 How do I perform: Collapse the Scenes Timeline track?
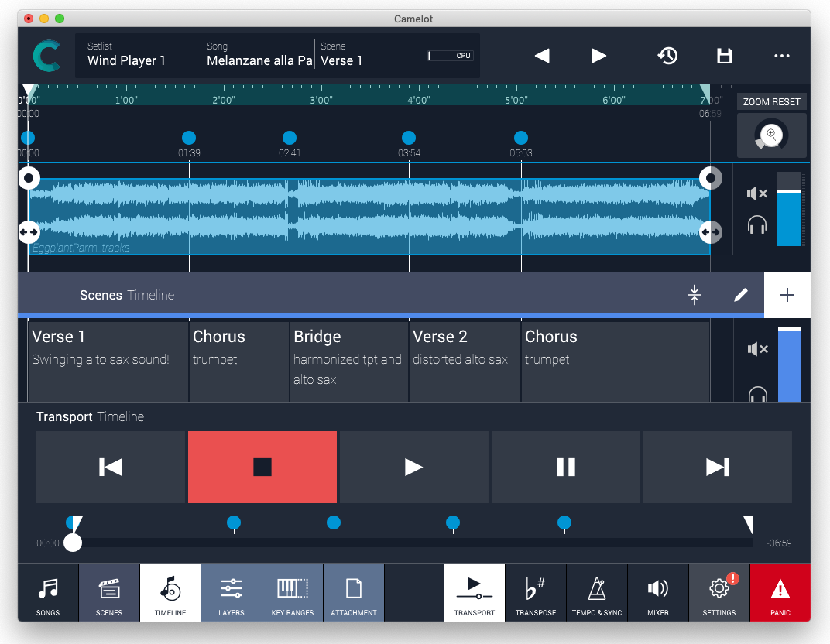(694, 295)
